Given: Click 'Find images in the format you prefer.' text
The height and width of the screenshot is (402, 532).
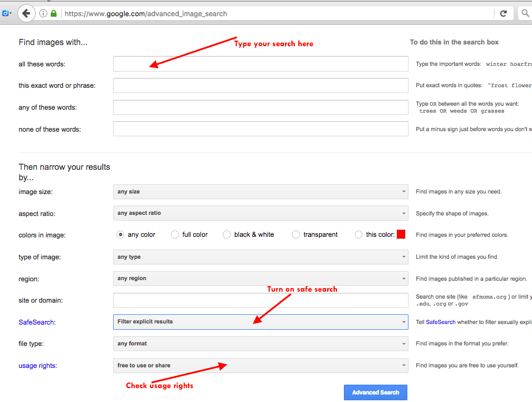Looking at the screenshot, I should [462, 344].
